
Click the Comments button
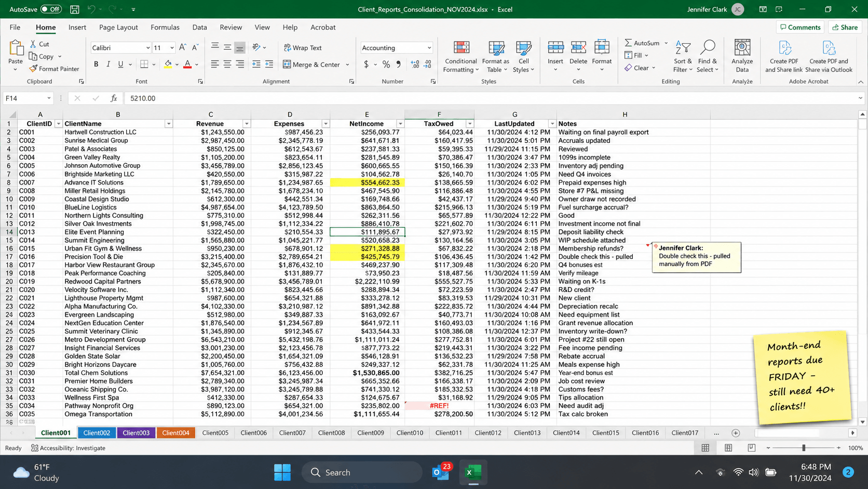tap(801, 27)
